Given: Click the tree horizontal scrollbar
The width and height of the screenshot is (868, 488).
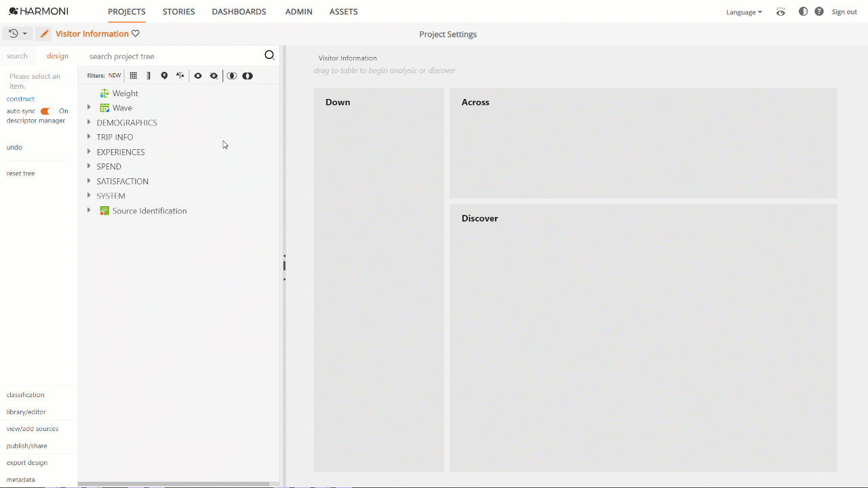Looking at the screenshot, I should tap(174, 484).
